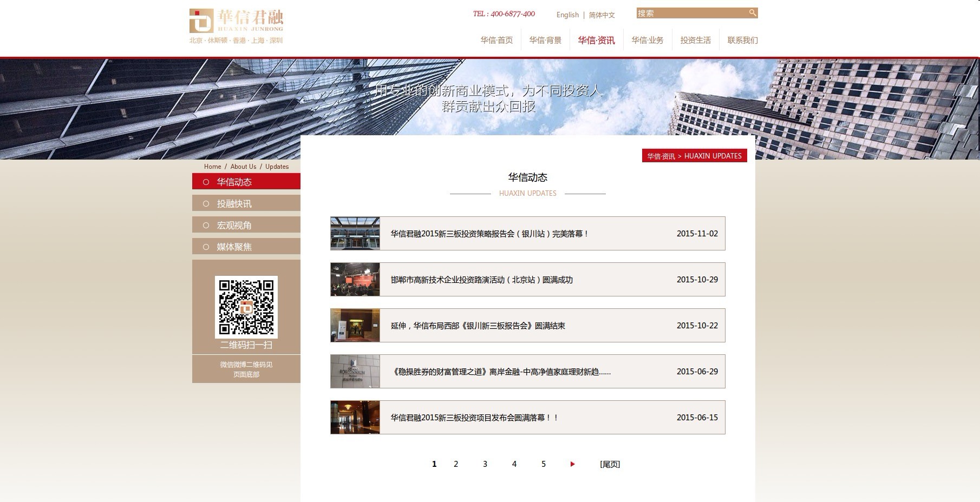Click the TEL: 400-6877-400 number
Screen dimensions: 980x502
coord(504,14)
